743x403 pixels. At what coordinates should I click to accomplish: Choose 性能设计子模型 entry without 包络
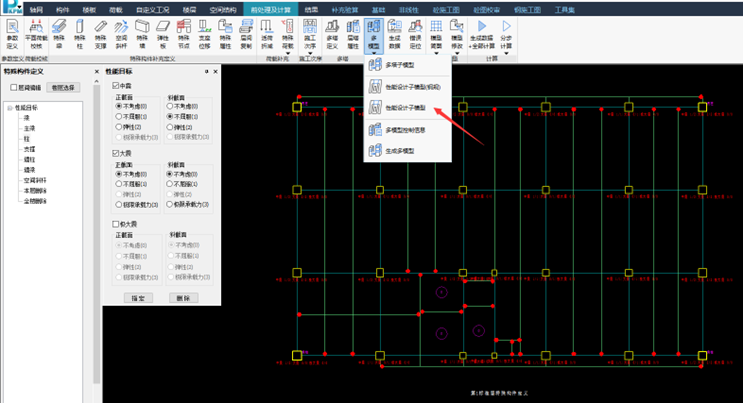point(407,108)
